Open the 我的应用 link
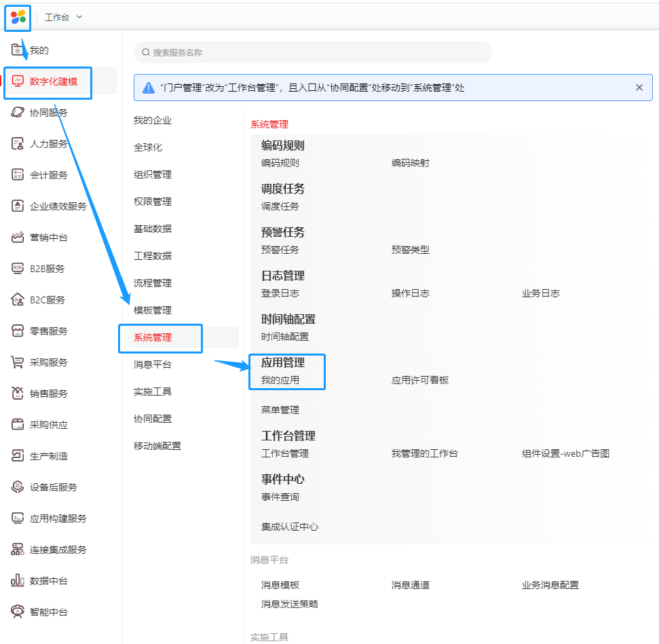 (280, 380)
